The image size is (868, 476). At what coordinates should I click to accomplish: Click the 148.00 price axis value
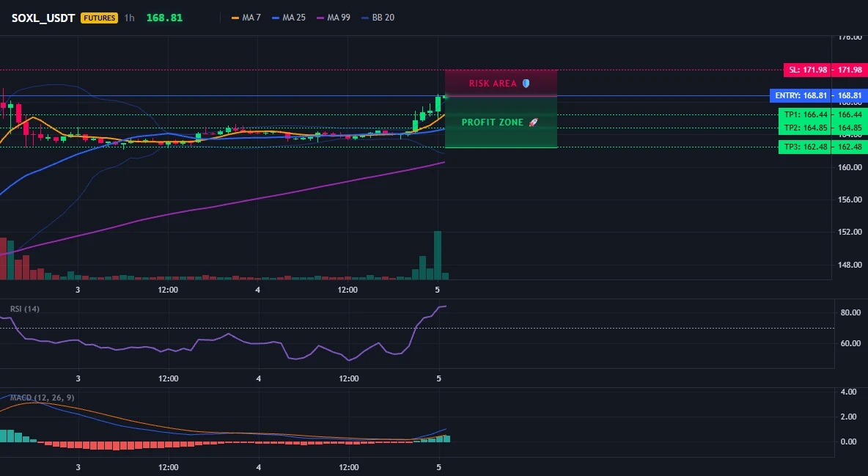850,265
